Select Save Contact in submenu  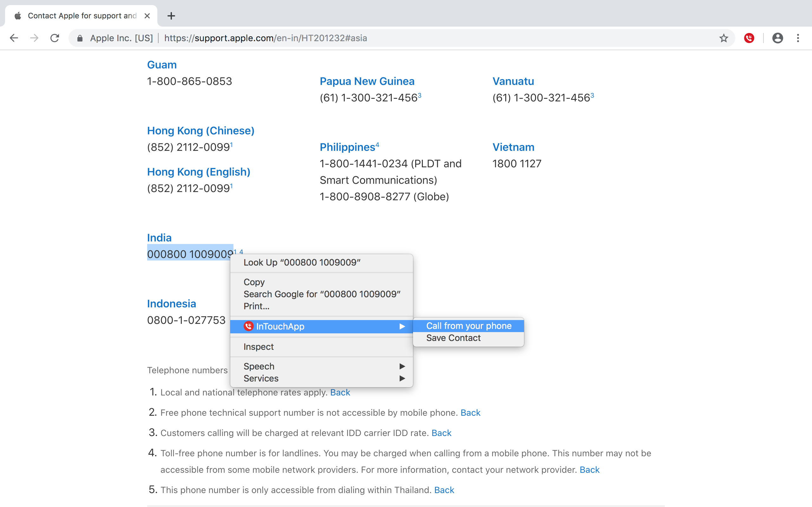click(x=453, y=338)
